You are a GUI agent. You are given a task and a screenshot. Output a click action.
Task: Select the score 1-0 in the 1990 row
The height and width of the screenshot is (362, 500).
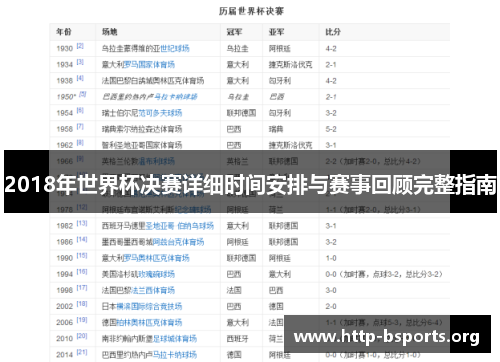[x=331, y=258]
